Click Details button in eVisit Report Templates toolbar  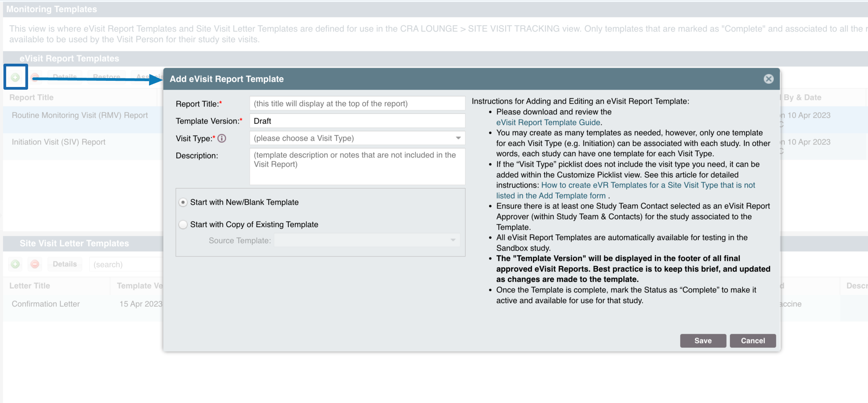coord(65,77)
